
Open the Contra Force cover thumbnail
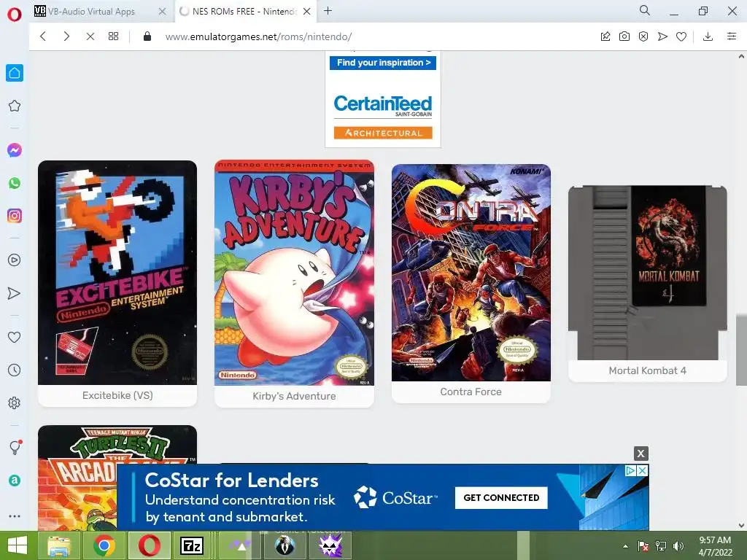pos(471,273)
